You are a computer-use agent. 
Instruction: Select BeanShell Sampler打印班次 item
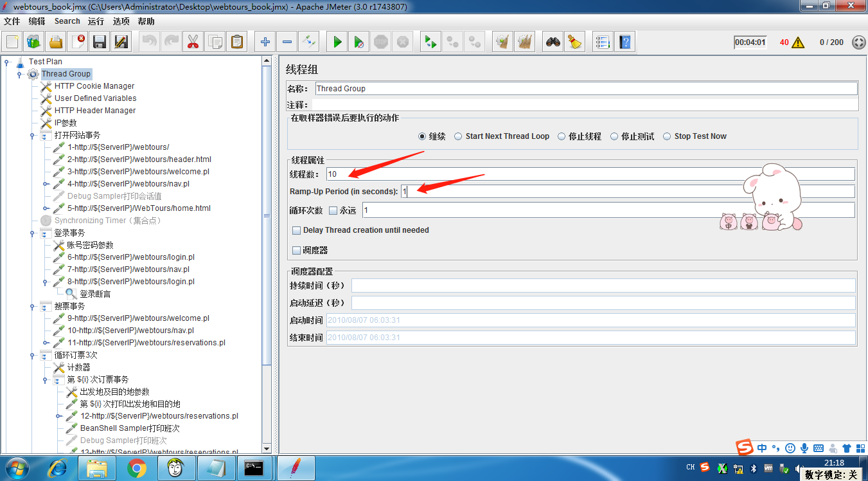pos(130,428)
